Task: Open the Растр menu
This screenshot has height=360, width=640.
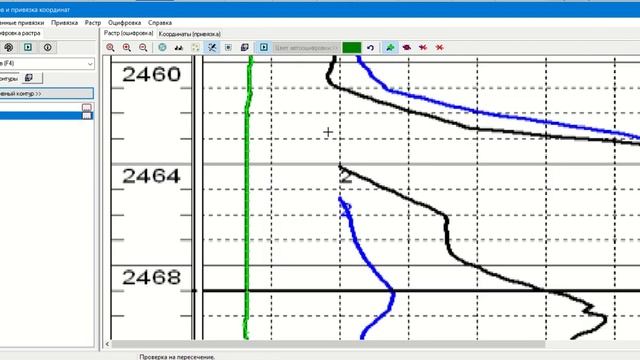Action: pos(93,23)
